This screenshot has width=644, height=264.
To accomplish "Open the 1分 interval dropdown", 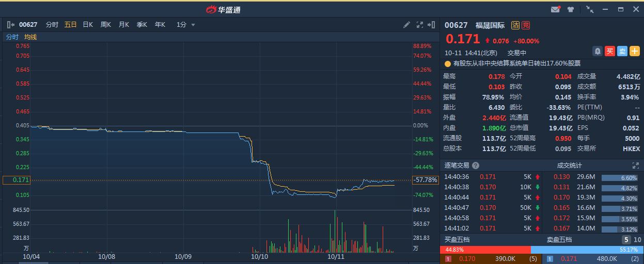I will coord(186,24).
